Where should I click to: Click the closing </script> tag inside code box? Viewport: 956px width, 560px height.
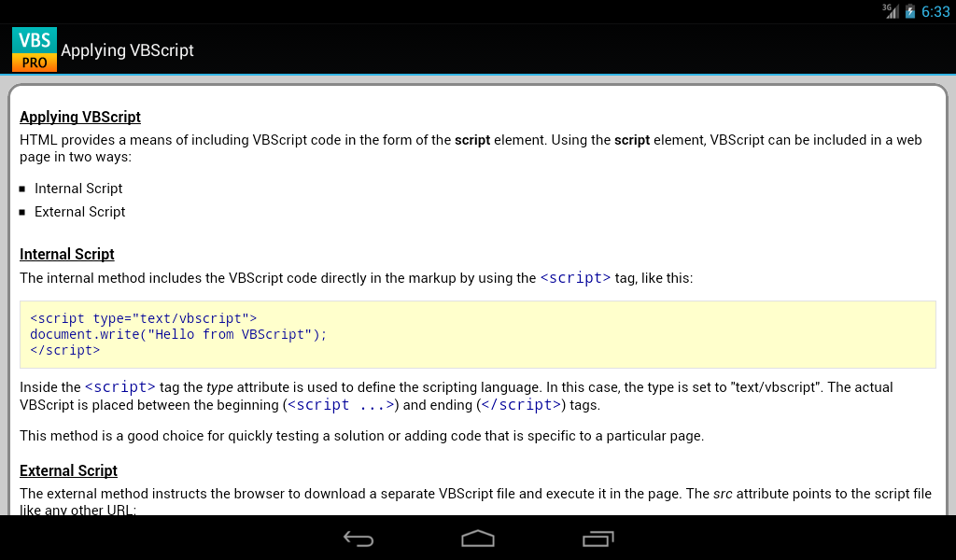[64, 350]
